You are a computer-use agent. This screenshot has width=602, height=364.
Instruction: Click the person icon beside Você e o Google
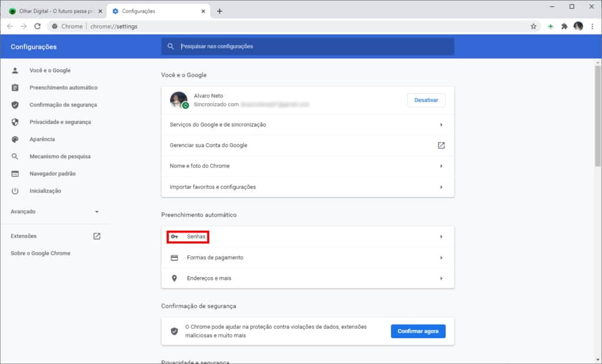click(15, 70)
